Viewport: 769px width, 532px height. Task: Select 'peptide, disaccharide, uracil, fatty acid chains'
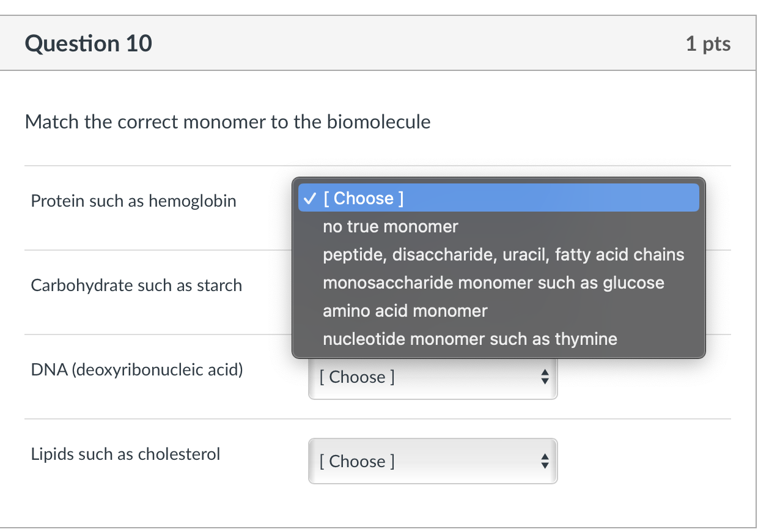pos(503,255)
